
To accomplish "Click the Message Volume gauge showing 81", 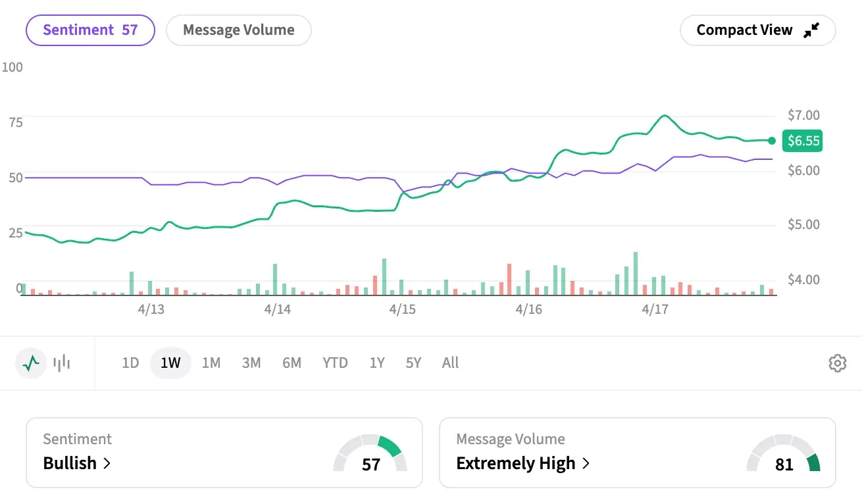I will (784, 455).
